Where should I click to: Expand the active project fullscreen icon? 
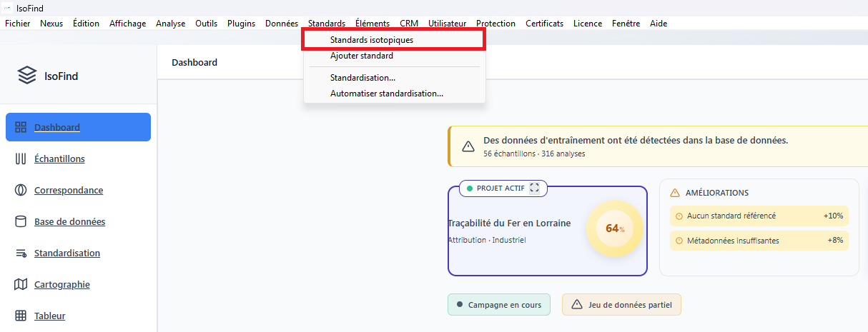534,188
